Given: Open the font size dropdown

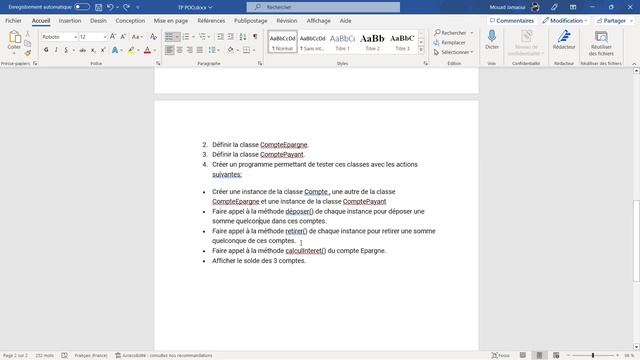Looking at the screenshot, I should pos(105,37).
